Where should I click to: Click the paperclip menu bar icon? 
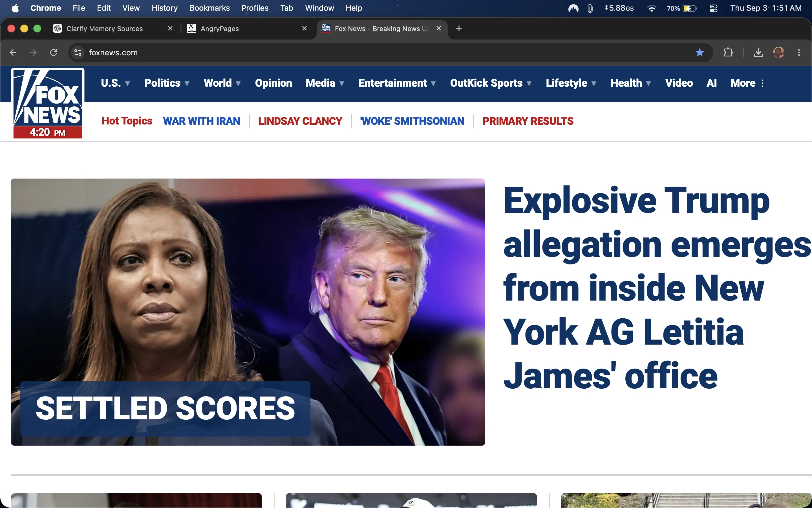(x=590, y=8)
